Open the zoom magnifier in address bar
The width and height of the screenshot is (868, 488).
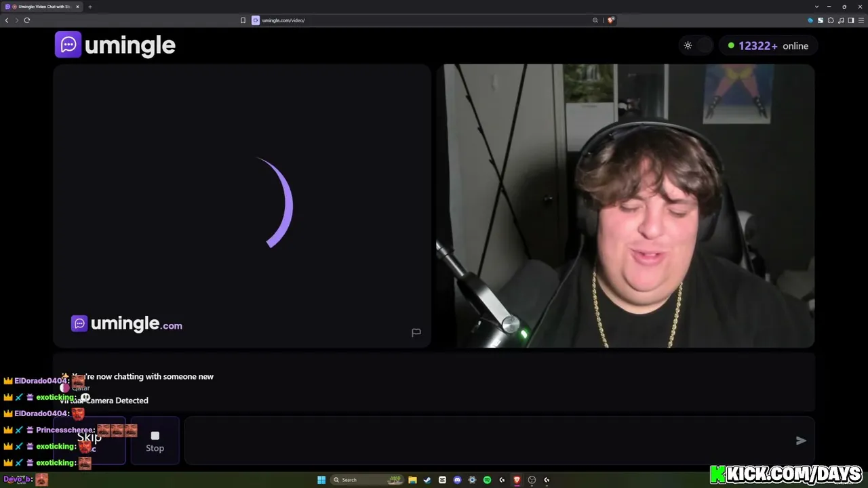595,20
